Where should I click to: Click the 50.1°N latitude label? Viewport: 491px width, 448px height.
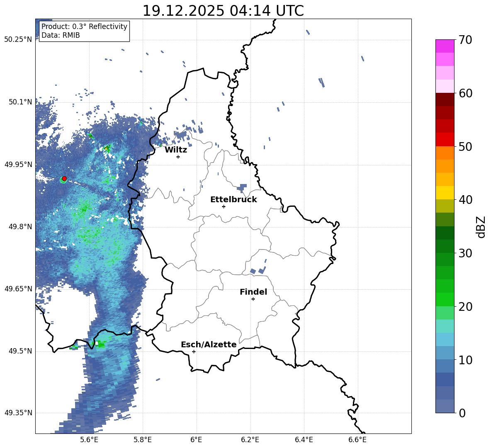(20, 102)
